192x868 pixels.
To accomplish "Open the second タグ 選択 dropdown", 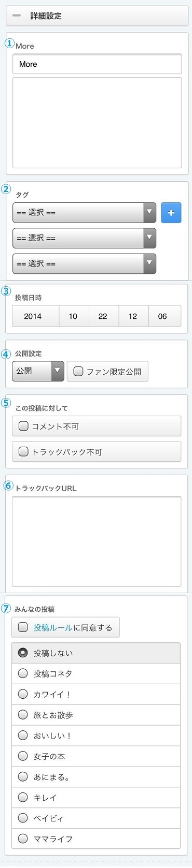I will (84, 238).
